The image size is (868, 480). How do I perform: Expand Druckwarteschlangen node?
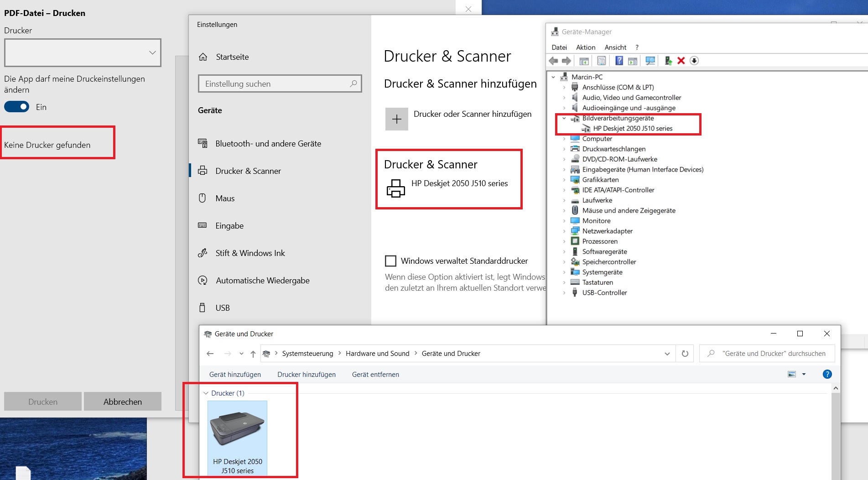564,149
